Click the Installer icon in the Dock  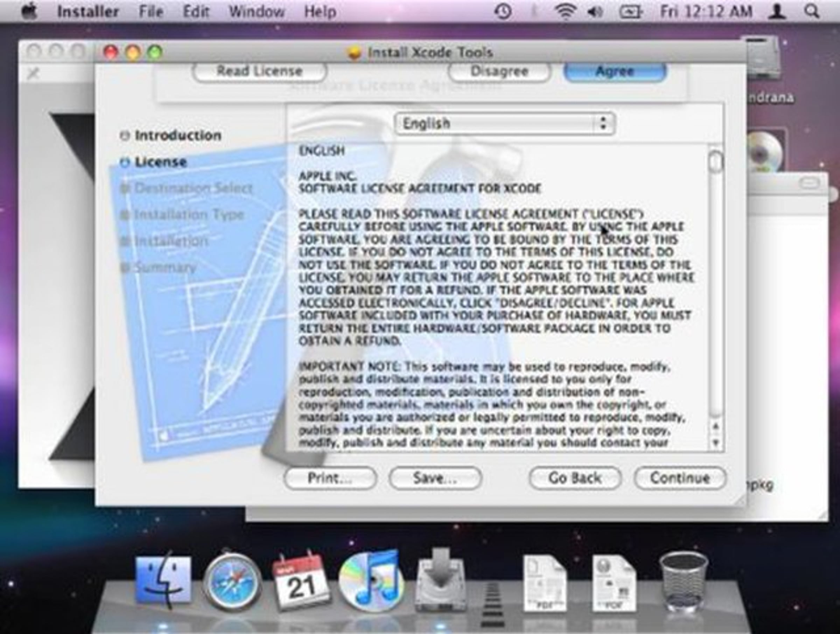440,581
